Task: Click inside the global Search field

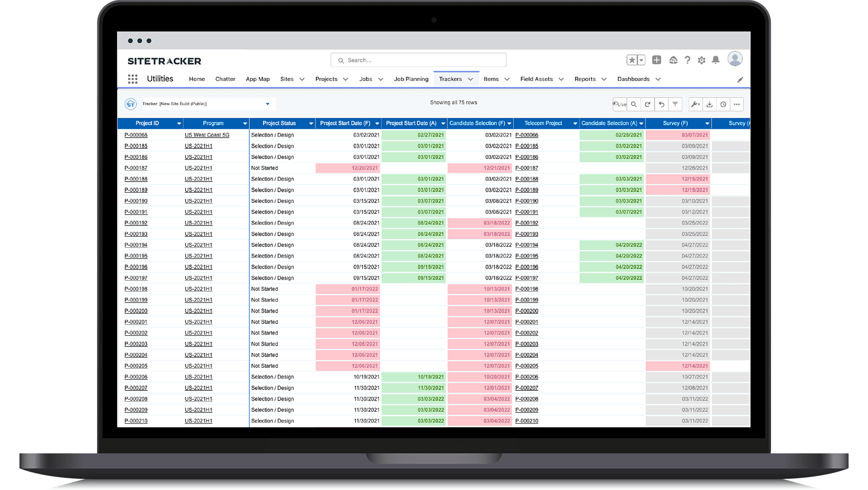Action: [x=418, y=59]
